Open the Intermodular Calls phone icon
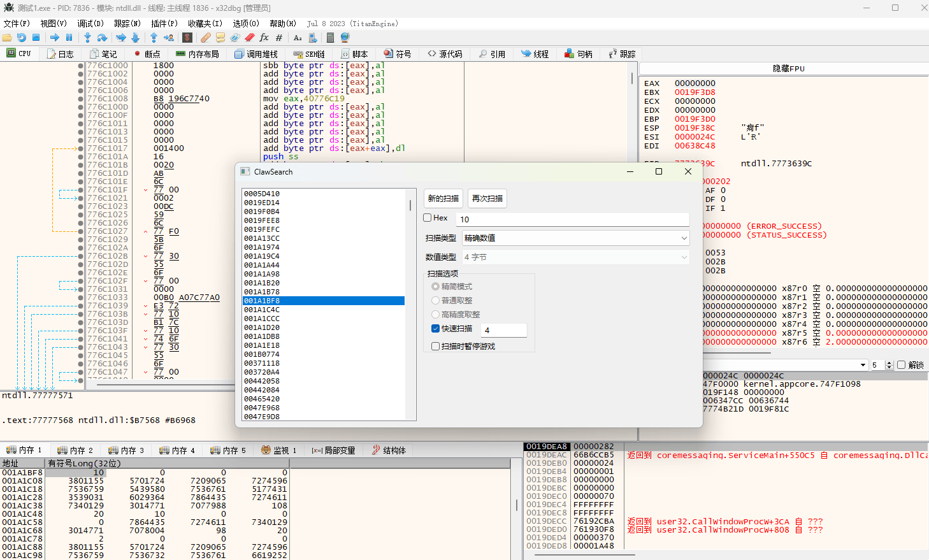 [312, 38]
